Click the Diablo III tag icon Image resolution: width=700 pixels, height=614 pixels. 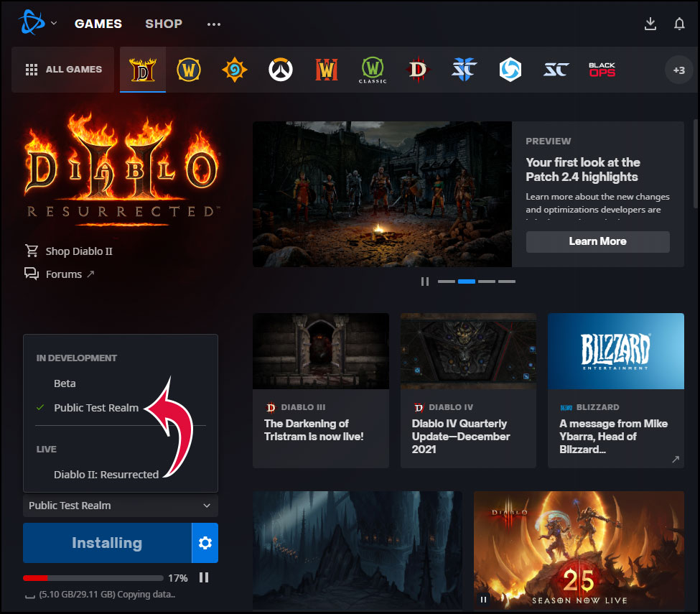tap(271, 407)
